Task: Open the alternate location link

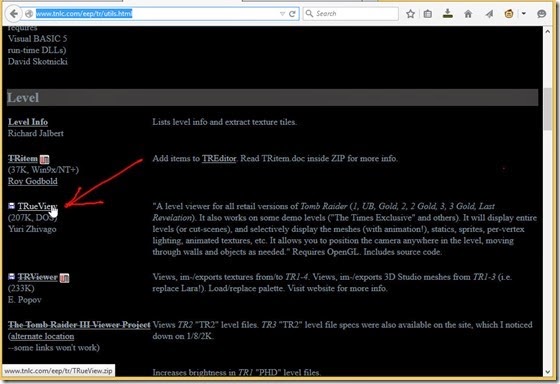Action: tap(42, 336)
